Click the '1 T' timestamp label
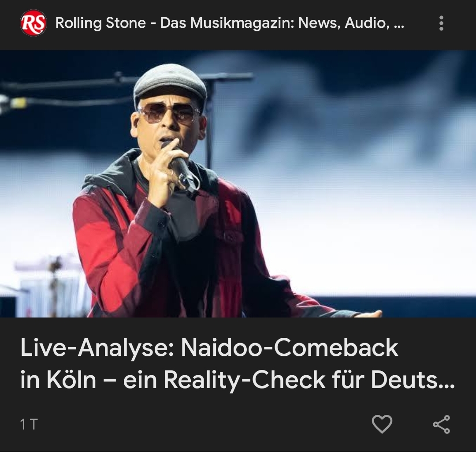The width and height of the screenshot is (476, 452). click(x=29, y=424)
